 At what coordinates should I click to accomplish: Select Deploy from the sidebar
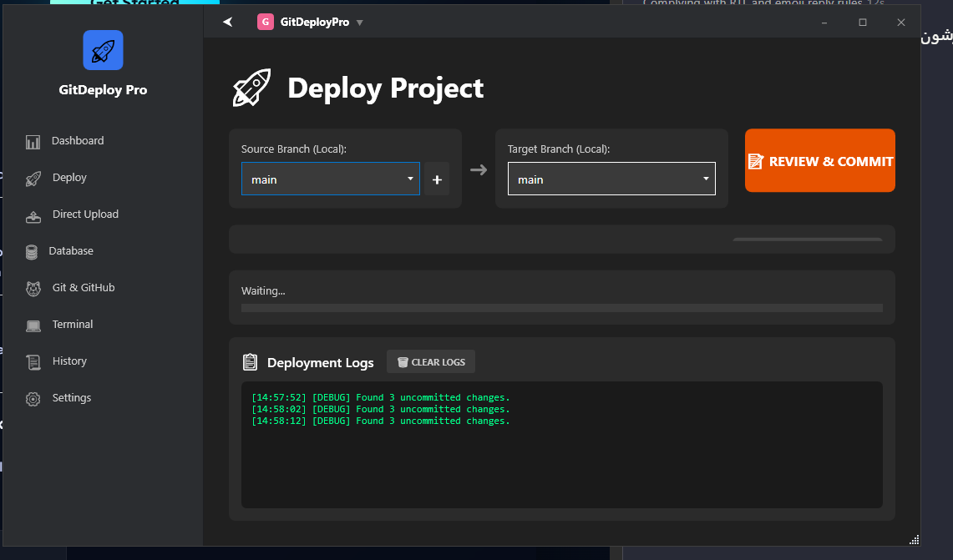click(68, 177)
